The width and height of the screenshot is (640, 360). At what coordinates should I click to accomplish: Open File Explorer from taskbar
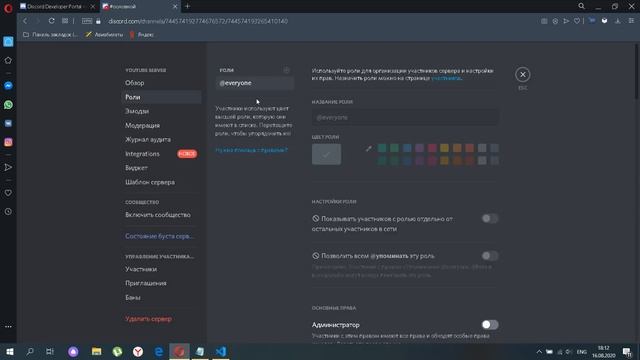pyautogui.click(x=96, y=351)
